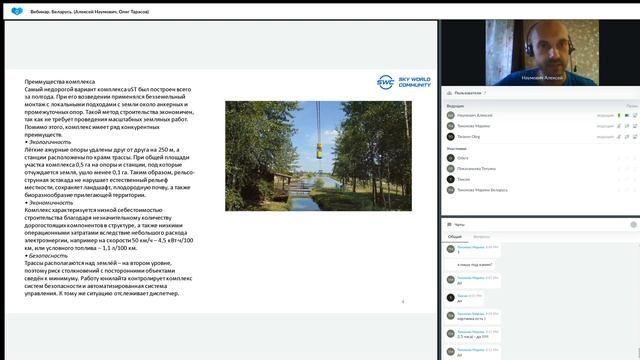Screen dimensions: 640x360
Task: Switch to the Вопросы chat tab
Action: [482, 237]
